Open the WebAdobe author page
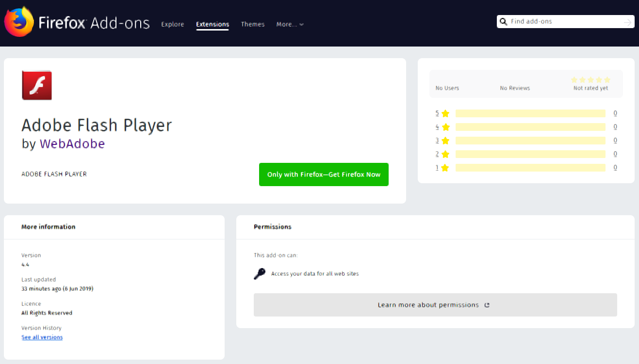 coord(72,144)
